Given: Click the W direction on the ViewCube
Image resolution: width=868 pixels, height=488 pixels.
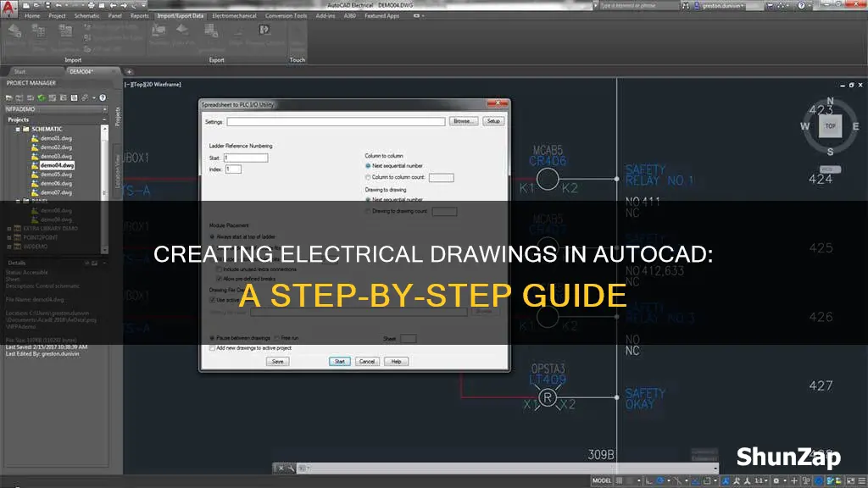Looking at the screenshot, I should click(805, 126).
